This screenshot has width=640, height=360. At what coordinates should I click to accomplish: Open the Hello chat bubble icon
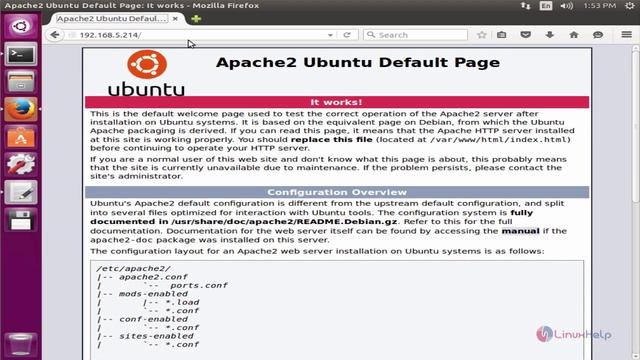coord(598,35)
